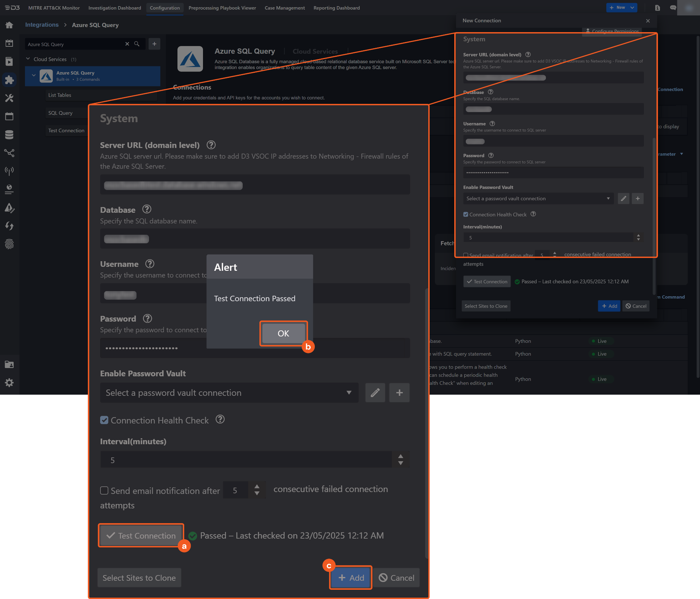Open the Investigation Dashboard tab
This screenshot has height=599, width=700.
pos(115,8)
